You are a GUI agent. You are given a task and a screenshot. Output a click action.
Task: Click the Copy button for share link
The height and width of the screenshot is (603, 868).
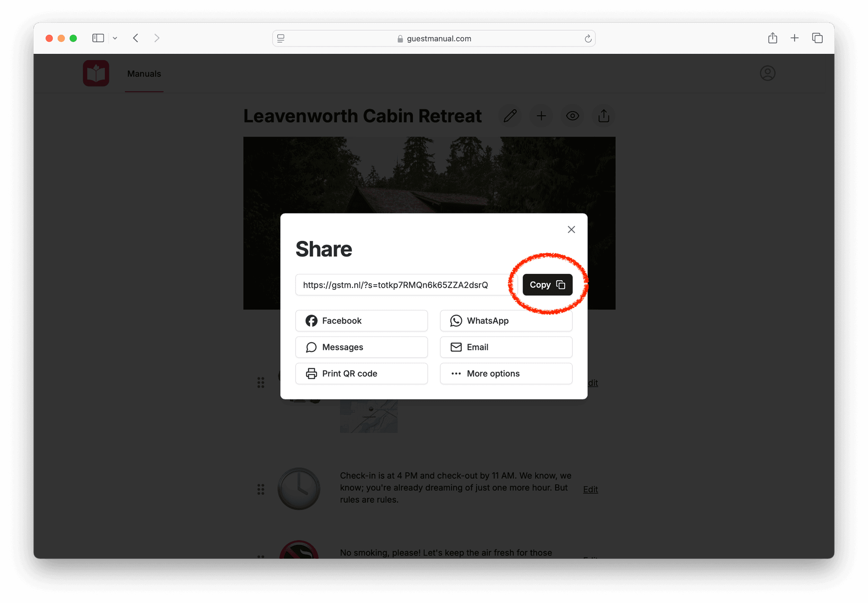[547, 284]
